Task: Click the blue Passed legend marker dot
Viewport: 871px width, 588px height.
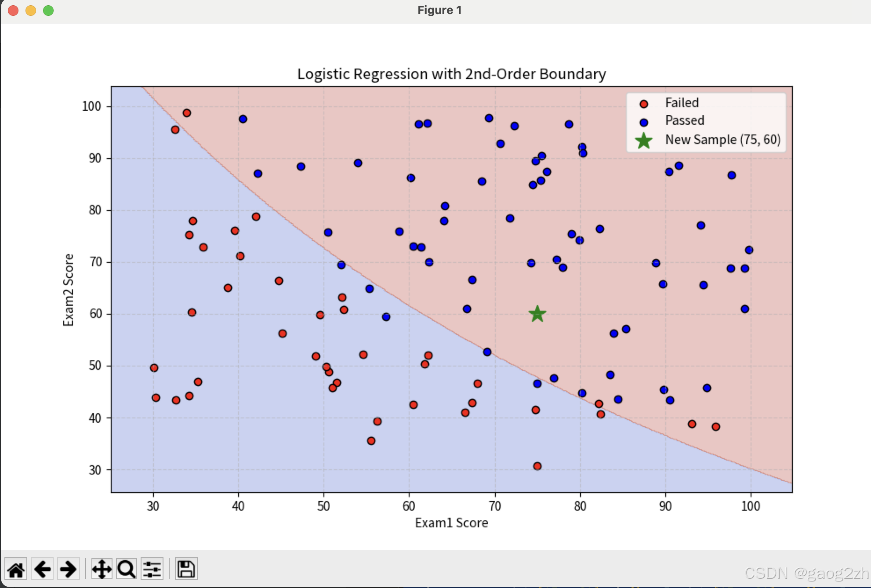Action: click(644, 122)
